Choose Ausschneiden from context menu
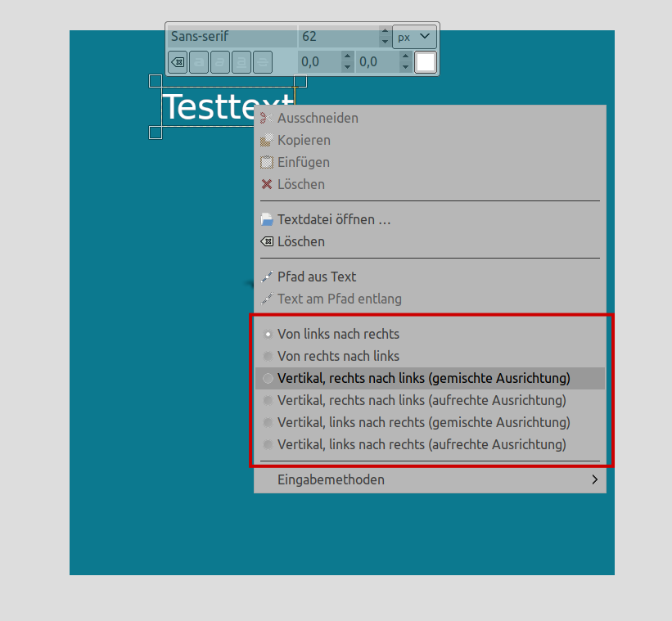 [430, 118]
